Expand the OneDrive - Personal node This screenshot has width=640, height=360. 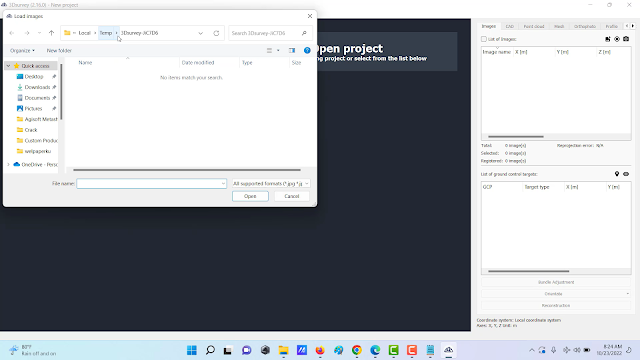[8, 164]
